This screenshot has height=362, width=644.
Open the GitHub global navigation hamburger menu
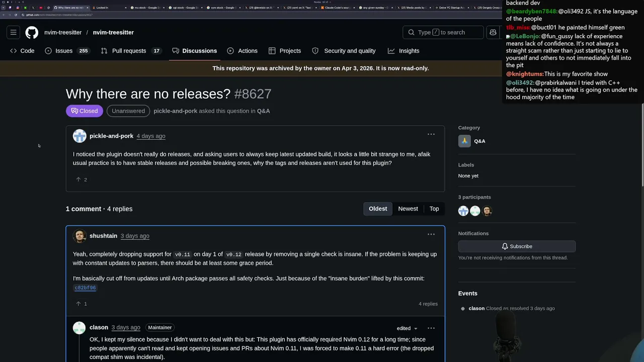coord(14,32)
